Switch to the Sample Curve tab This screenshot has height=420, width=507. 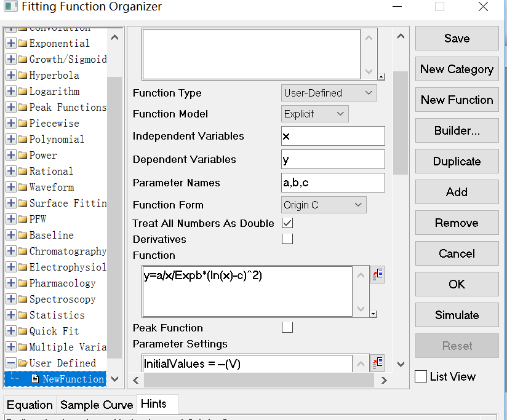click(x=97, y=405)
